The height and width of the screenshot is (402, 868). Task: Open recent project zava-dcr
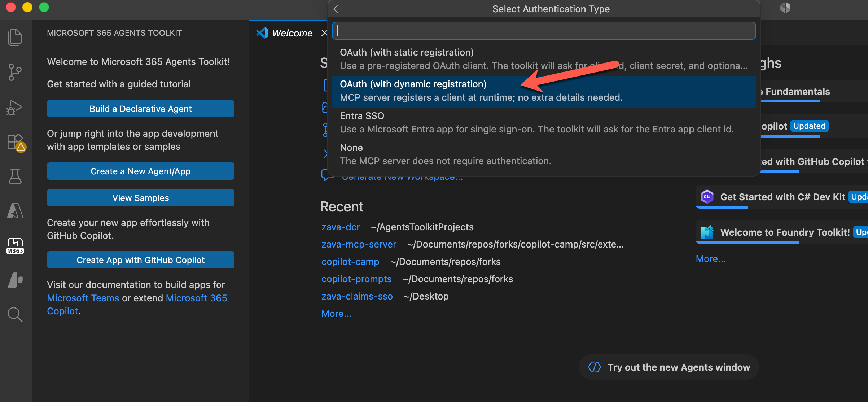(x=341, y=227)
